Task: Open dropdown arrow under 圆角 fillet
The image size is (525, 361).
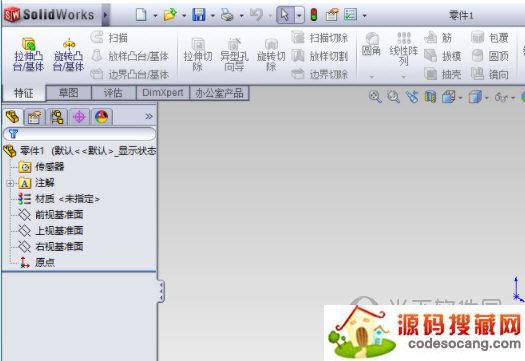Action: 372,77
